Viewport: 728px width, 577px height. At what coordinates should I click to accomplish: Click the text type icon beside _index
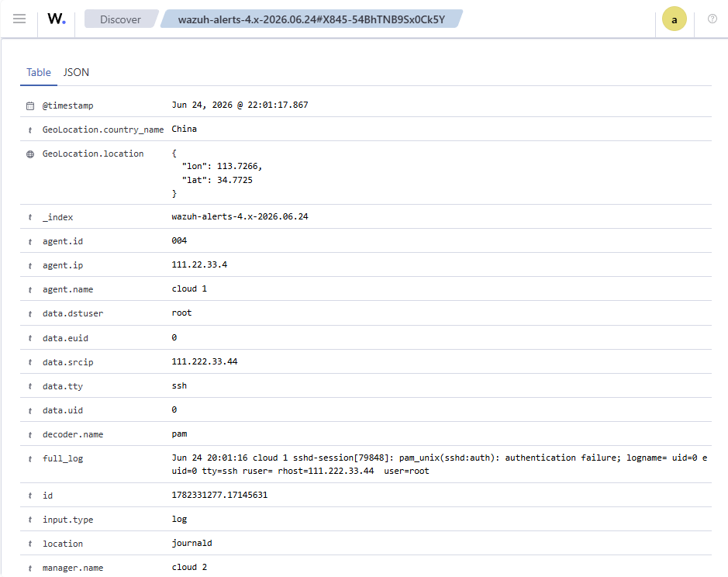(30, 217)
